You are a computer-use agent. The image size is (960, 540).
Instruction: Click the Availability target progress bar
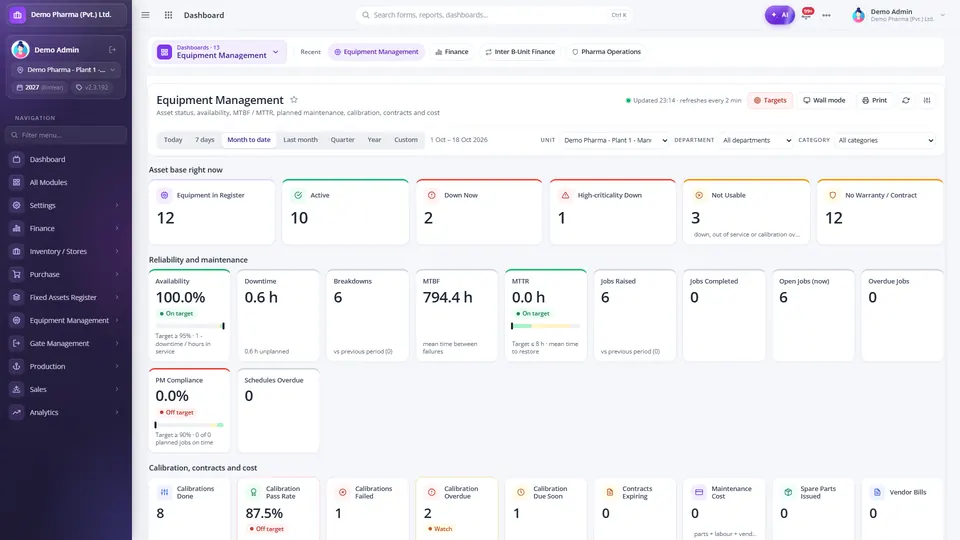tap(190, 326)
